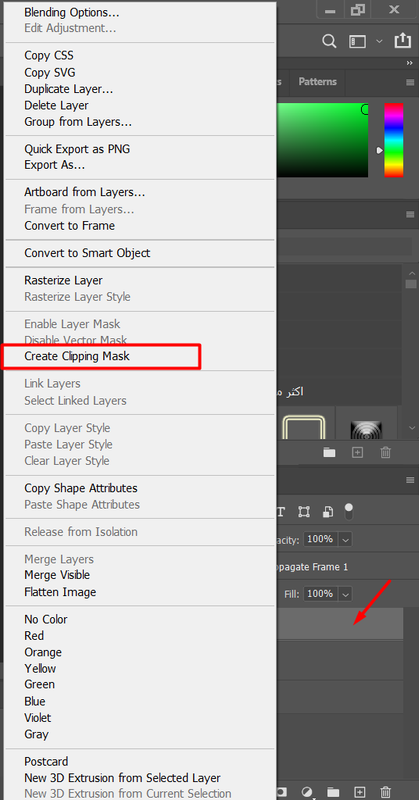Image resolution: width=419 pixels, height=800 pixels.
Task: Create new group folder icon in Layers panel
Action: pyautogui.click(x=333, y=791)
